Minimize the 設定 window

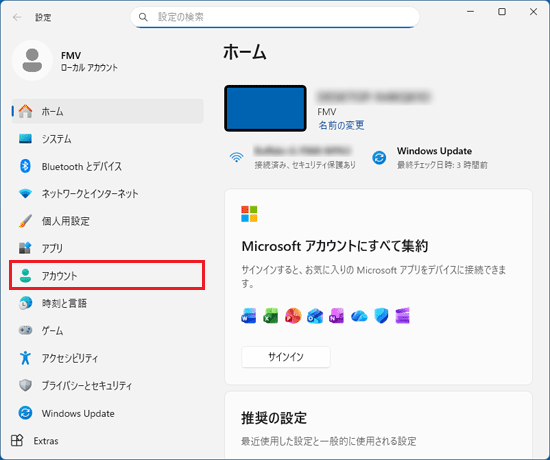pos(470,12)
